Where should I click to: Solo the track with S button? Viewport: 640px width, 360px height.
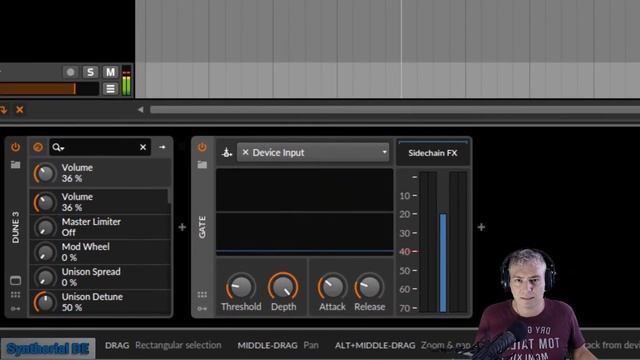coord(90,72)
